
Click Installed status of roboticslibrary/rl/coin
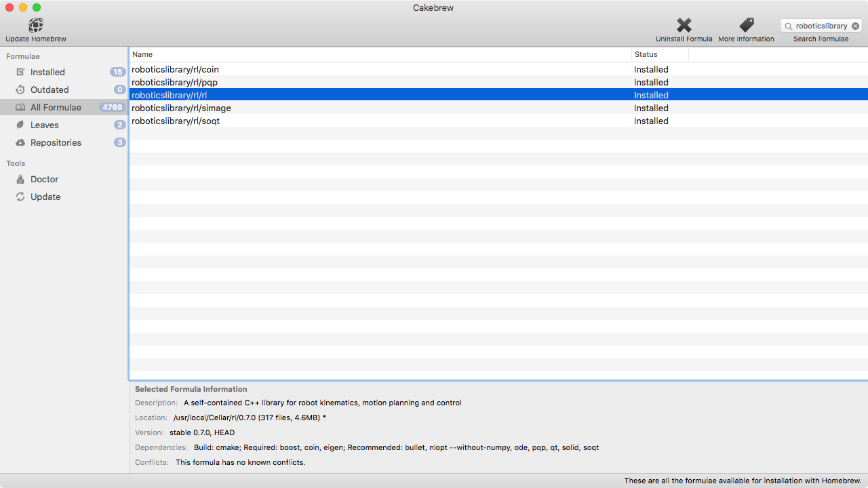coord(651,69)
